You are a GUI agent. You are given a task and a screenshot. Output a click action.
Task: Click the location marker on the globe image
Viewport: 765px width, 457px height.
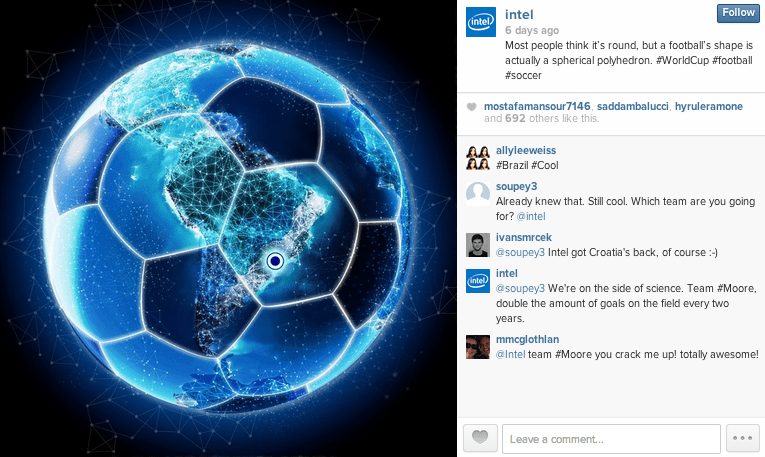tap(275, 261)
